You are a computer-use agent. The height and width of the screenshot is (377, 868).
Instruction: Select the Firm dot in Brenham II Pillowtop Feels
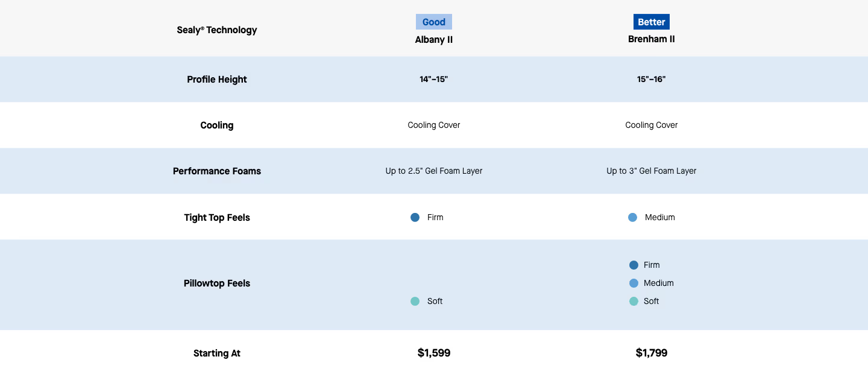[634, 265]
